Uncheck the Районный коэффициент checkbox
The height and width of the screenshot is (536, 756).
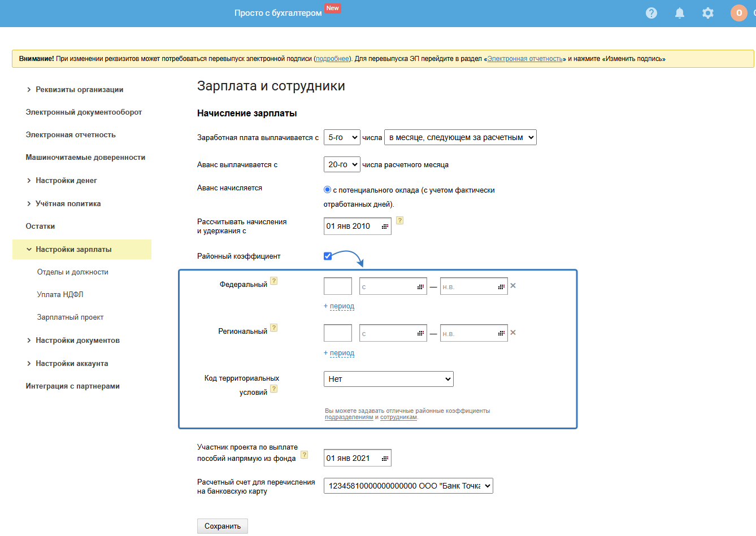[328, 256]
